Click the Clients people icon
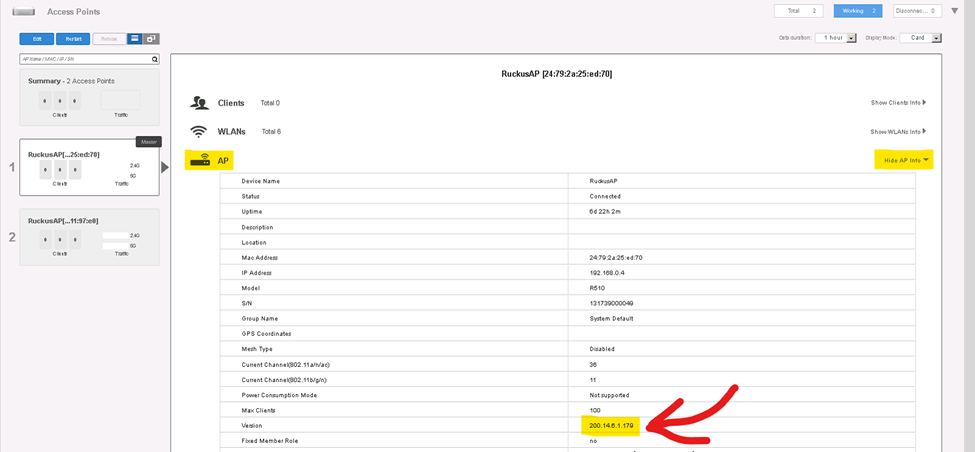 (198, 103)
